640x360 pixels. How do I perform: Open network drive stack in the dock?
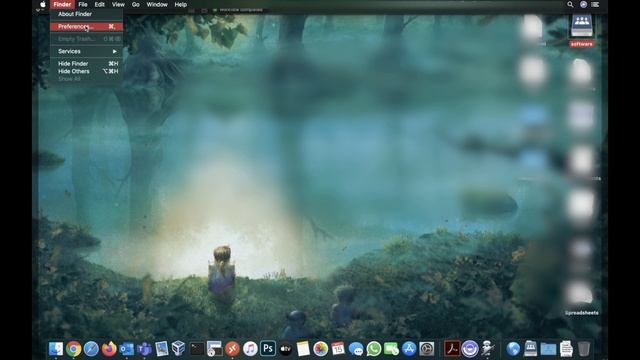(530, 349)
